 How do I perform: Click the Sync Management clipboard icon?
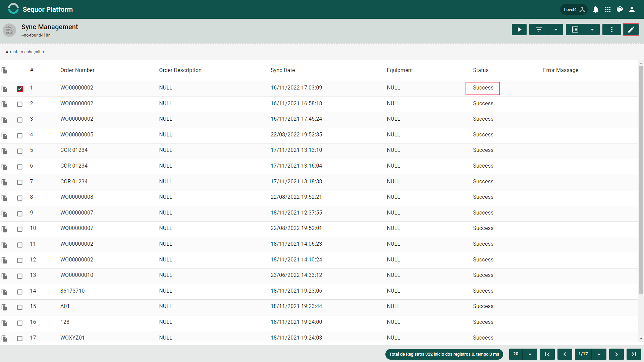click(x=9, y=31)
